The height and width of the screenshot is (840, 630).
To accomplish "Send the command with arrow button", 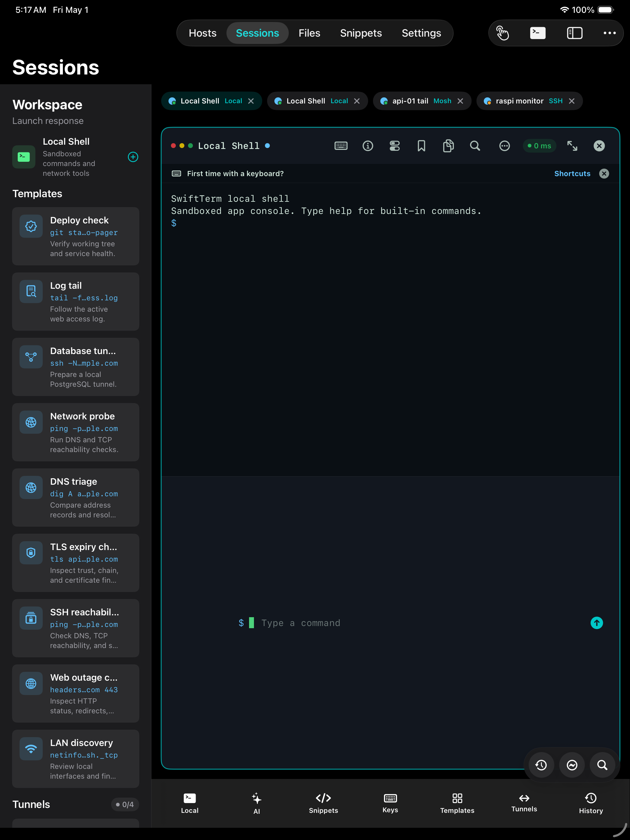I will click(x=597, y=623).
